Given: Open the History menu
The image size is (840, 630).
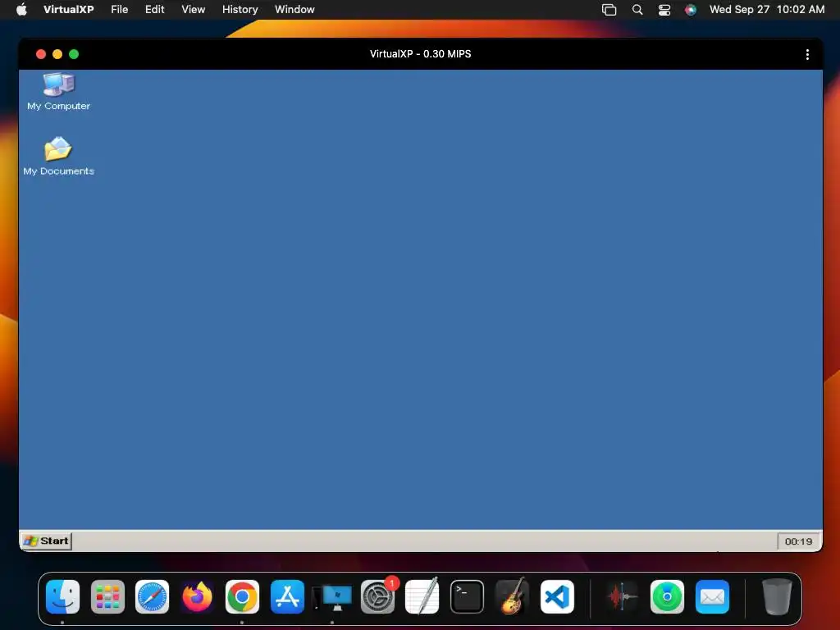Looking at the screenshot, I should click(240, 9).
